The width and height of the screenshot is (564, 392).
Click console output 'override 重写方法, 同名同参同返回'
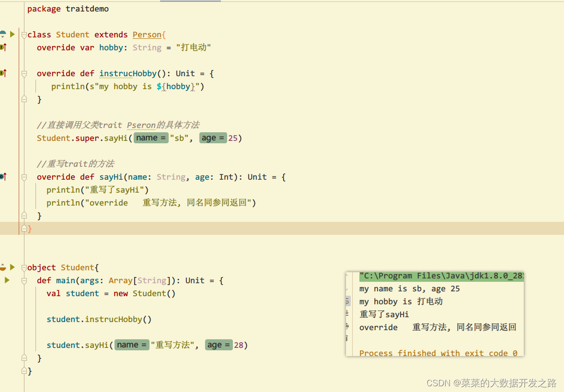[x=438, y=327]
